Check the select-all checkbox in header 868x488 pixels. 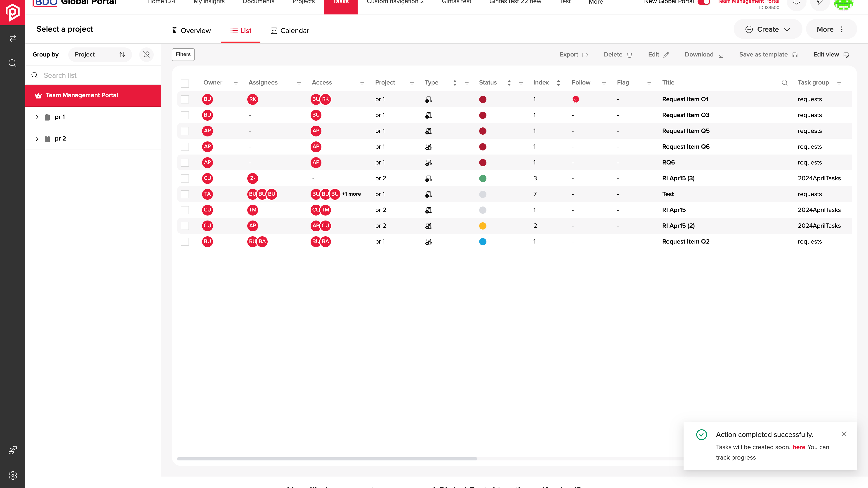point(185,83)
